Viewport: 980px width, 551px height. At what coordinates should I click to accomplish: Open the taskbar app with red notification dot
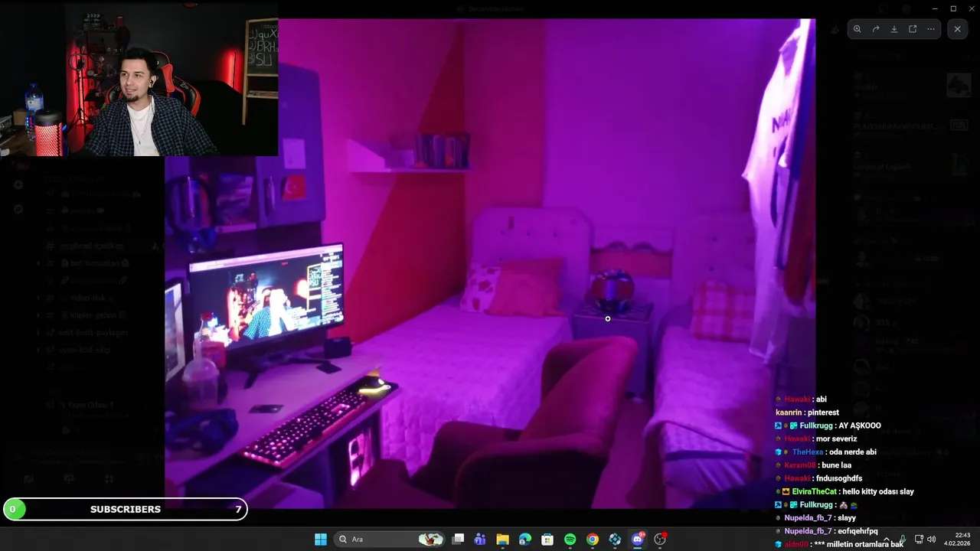660,540
